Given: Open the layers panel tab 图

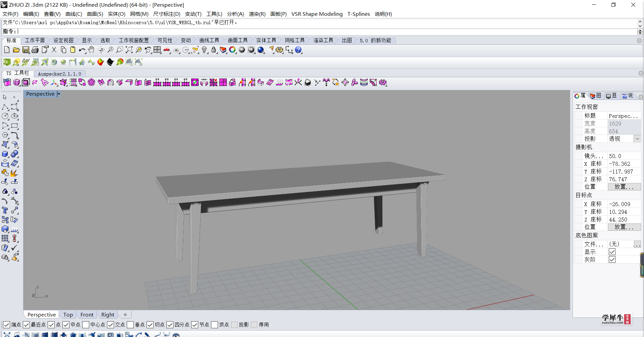Looking at the screenshot, I should [x=595, y=96].
